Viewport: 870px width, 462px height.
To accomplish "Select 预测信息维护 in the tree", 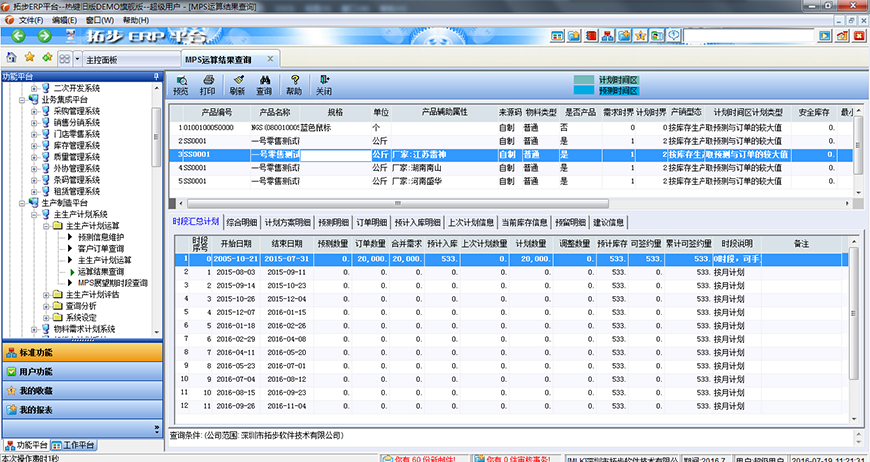I will (101, 237).
